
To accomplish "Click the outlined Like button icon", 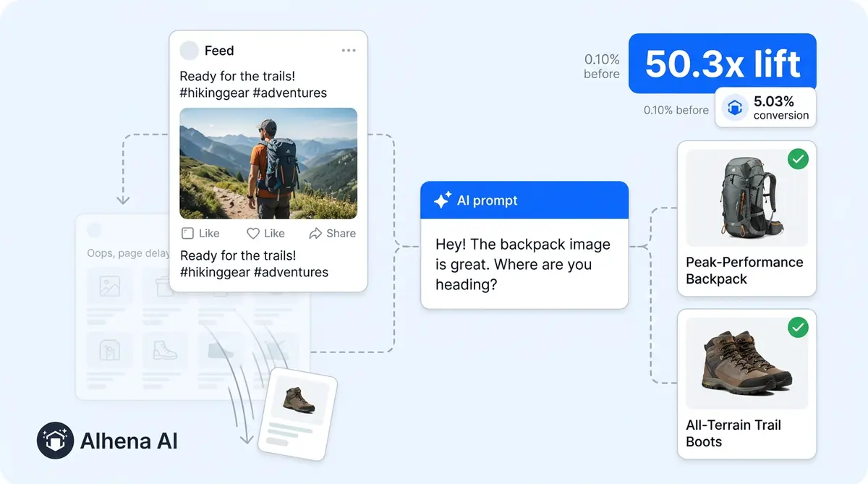I will (188, 233).
